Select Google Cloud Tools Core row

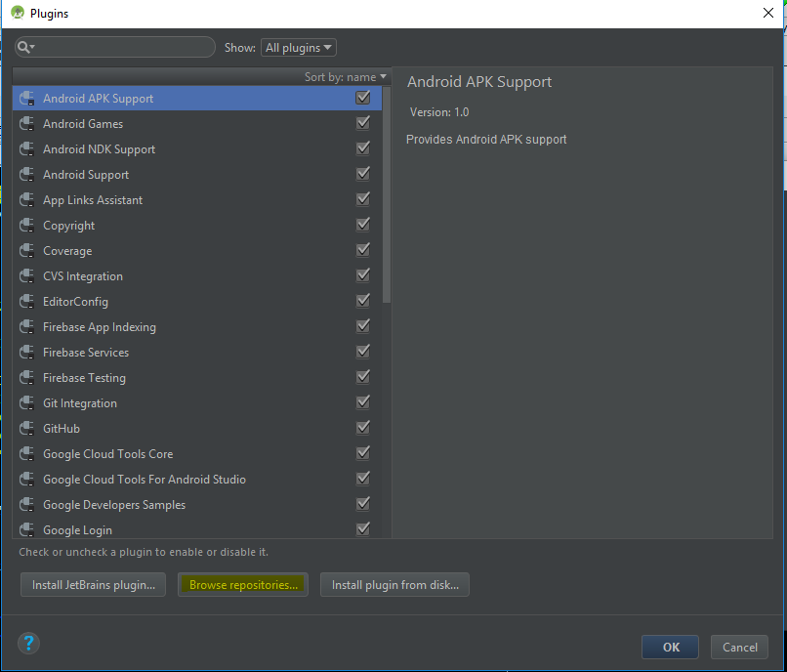[197, 454]
